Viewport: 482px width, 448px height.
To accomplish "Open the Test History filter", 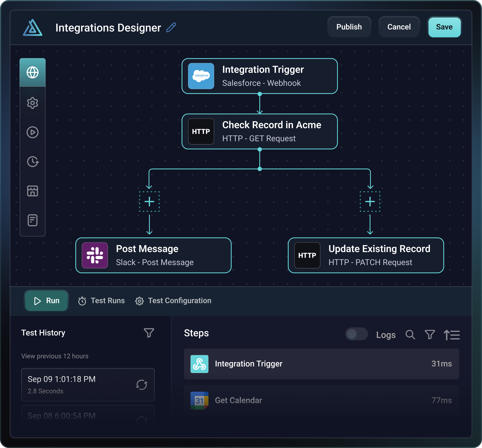I will pos(149,333).
